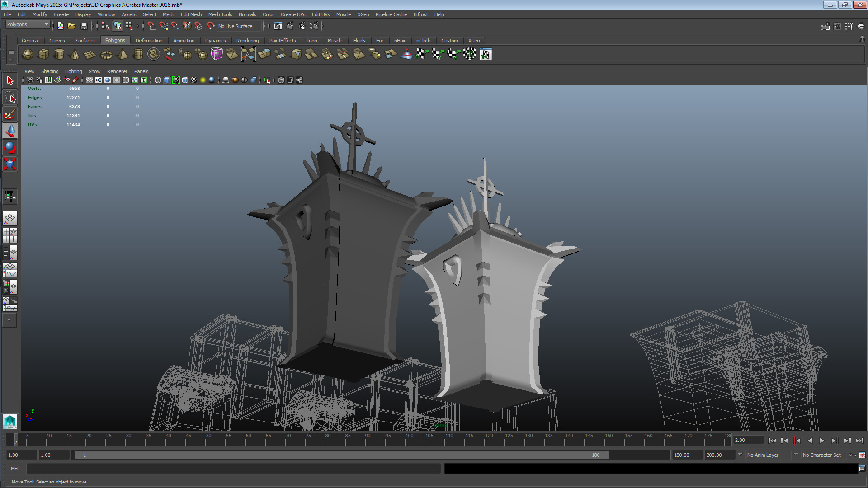
Task: Choose the Lasso Select tool
Action: tap(10, 98)
